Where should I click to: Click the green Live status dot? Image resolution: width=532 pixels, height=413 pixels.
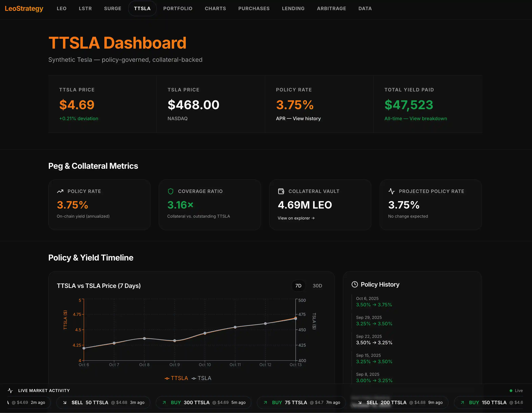511,391
